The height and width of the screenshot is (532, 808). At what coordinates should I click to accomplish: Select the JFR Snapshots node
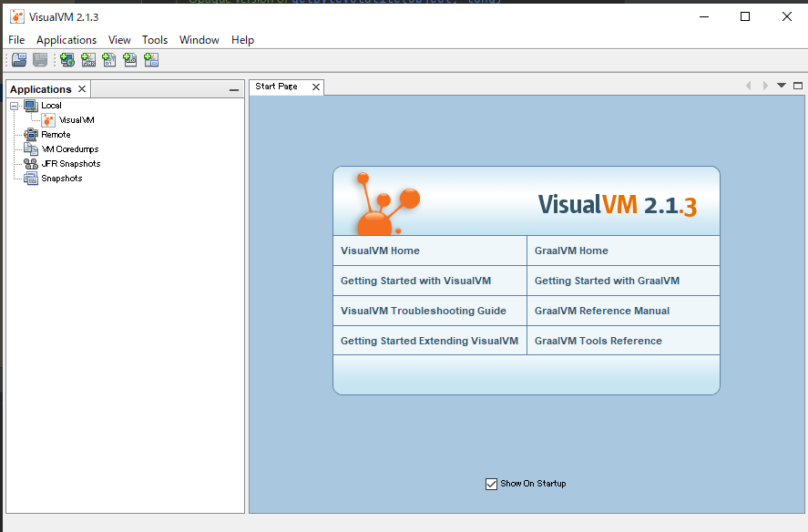[x=68, y=163]
